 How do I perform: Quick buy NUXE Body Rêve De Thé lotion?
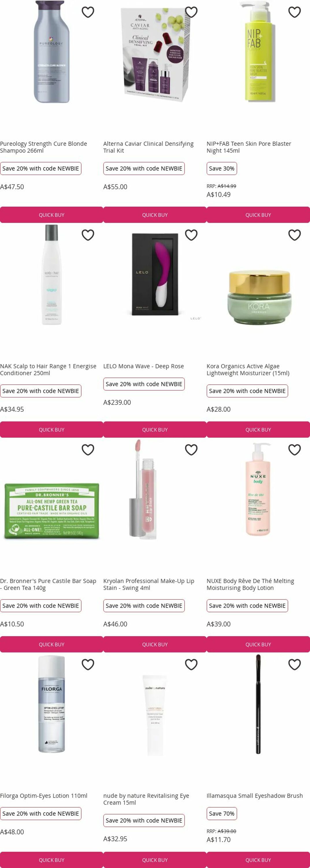(258, 644)
